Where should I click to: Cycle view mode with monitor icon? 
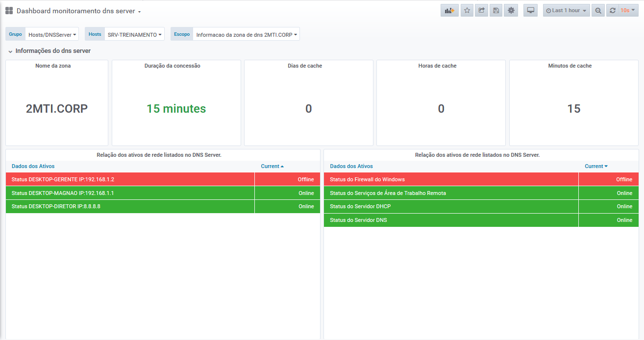(x=530, y=10)
